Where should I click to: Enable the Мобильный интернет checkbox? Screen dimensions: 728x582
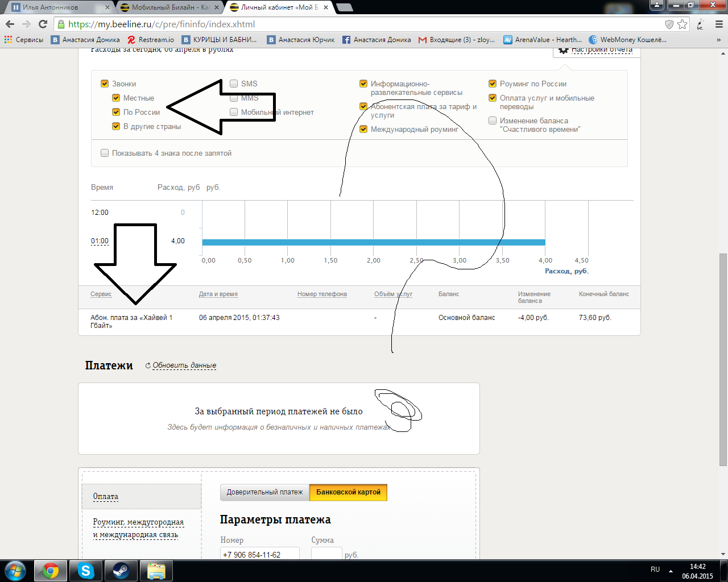click(x=234, y=112)
